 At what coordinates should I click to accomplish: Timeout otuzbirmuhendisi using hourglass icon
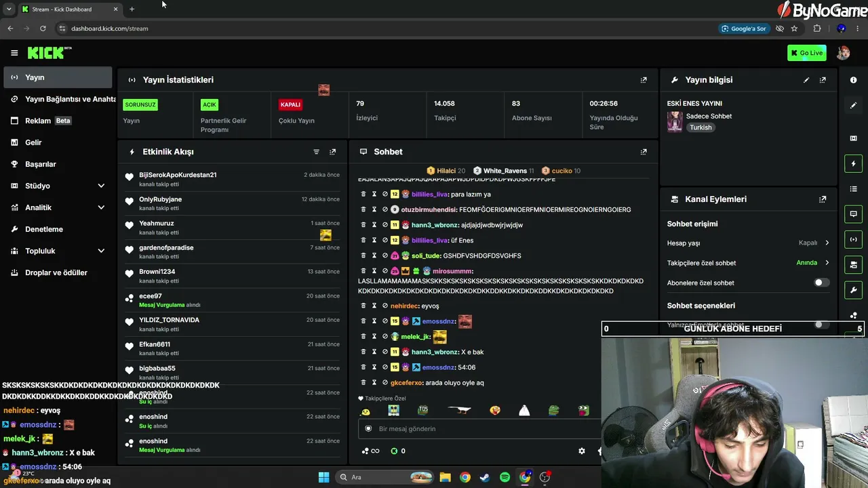374,209
